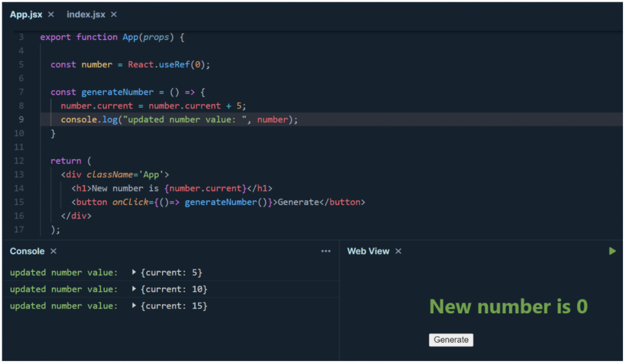The image size is (626, 364).
Task: Close the Web View panel
Action: pyautogui.click(x=398, y=251)
